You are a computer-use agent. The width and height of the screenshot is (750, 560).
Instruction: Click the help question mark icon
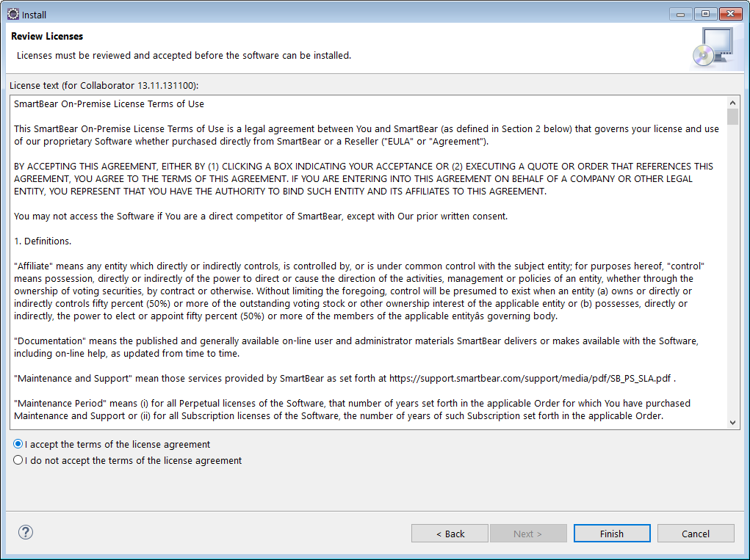[x=26, y=533]
